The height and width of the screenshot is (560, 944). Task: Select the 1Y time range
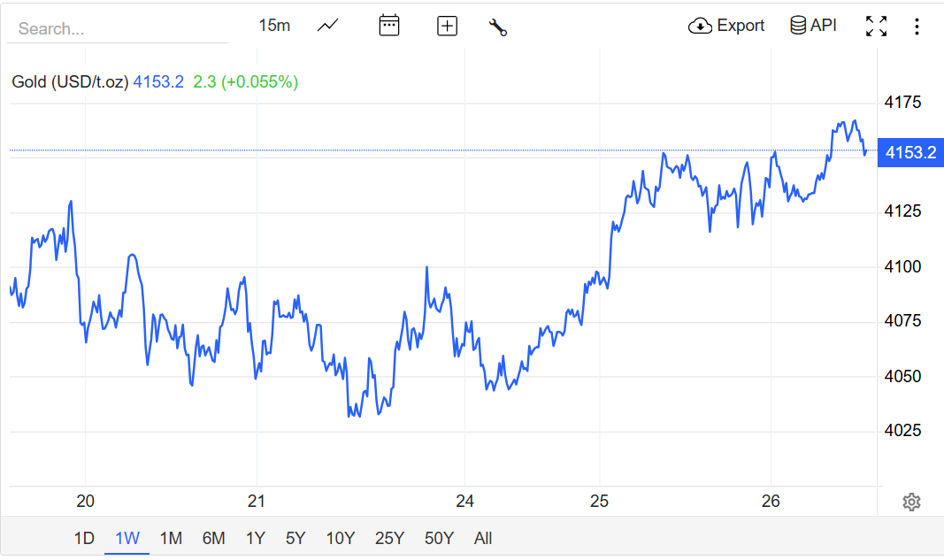pos(256,538)
